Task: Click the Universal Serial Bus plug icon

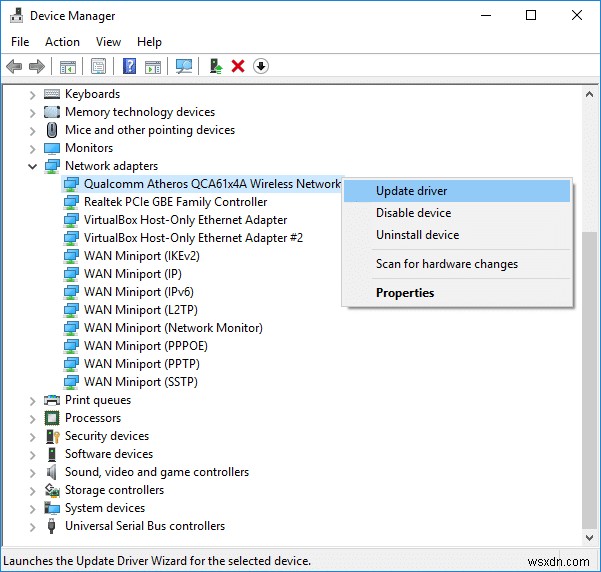Action: point(52,526)
